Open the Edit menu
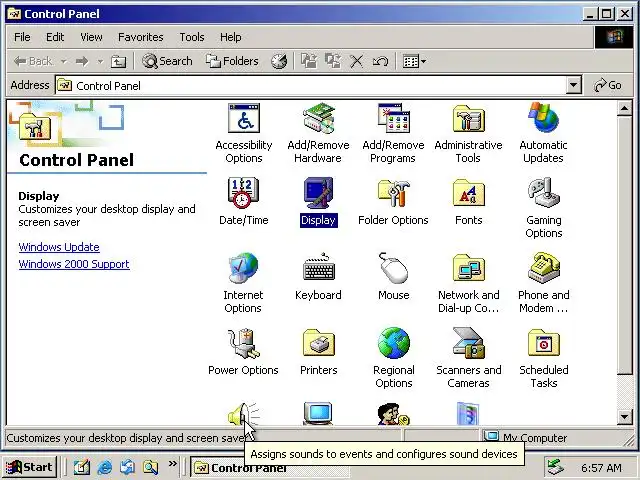Screen dimensions: 640x480 [55, 37]
